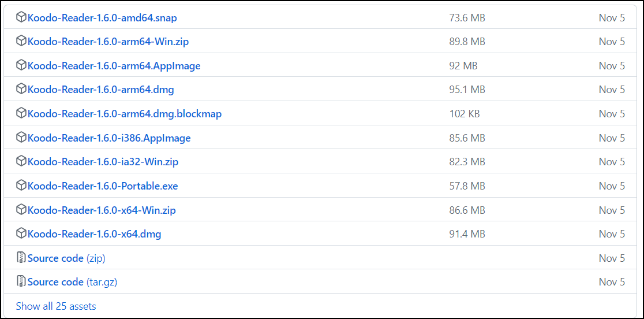This screenshot has width=644, height=319.
Task: Download Source code (tar.gz) archive
Action: coord(72,283)
